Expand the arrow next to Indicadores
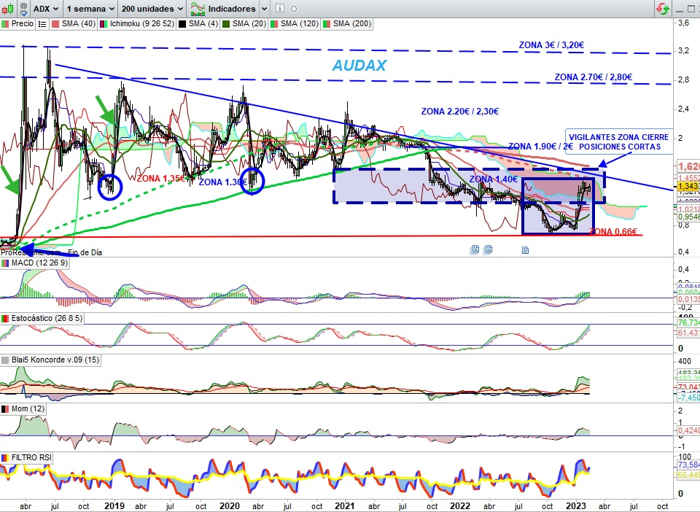Screen dimensions: 700x512 coord(264,8)
